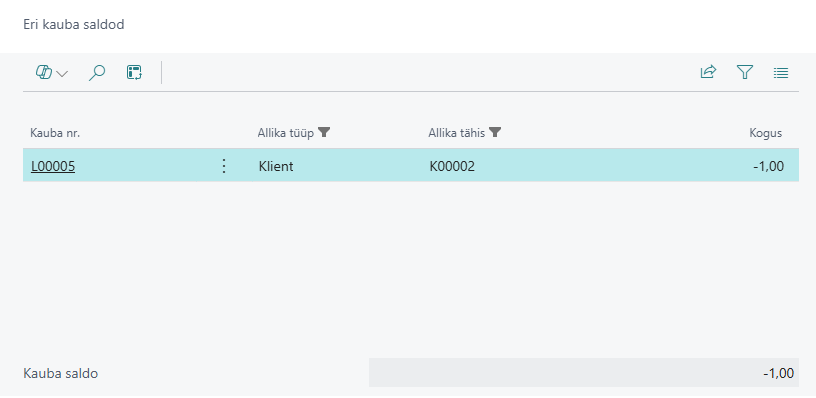Image resolution: width=816 pixels, height=398 pixels.
Task: Open the Copilot icon in the toolbar
Action: point(44,72)
